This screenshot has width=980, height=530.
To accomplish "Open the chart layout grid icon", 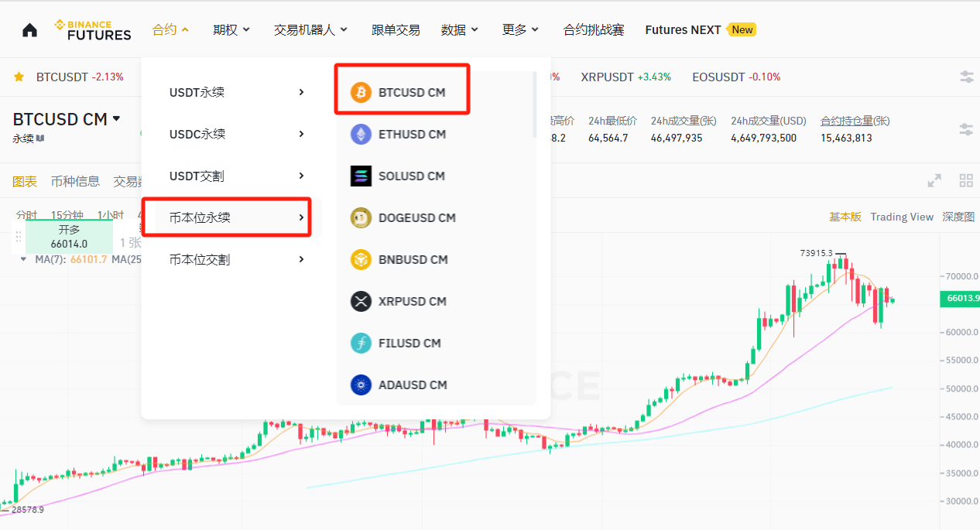I will 966,181.
